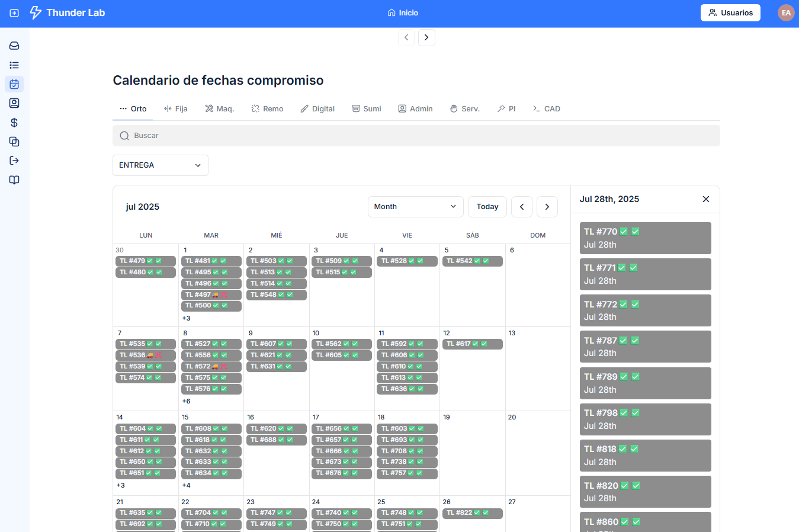799x532 pixels.
Task: Open the book manual sidebar icon
Action: coord(14,180)
